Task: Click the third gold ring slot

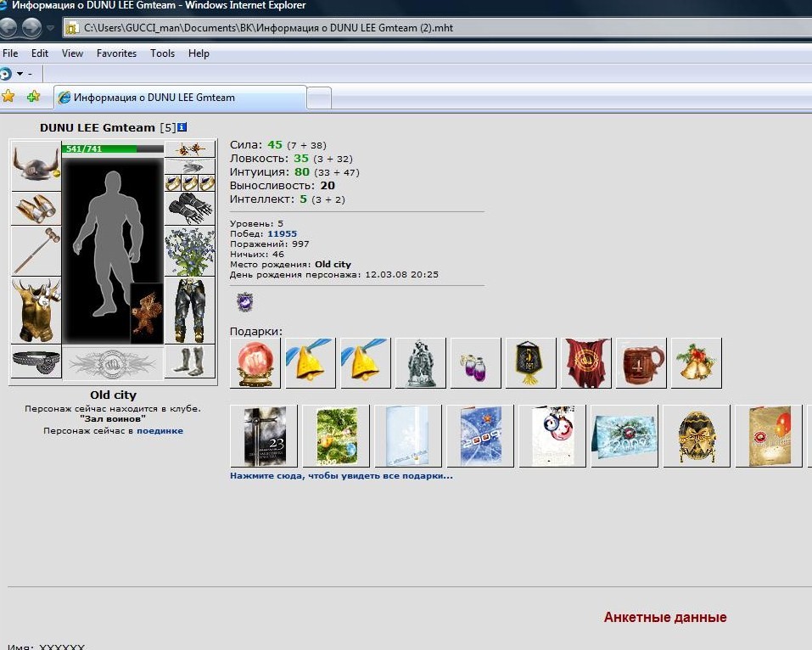Action: (207, 182)
